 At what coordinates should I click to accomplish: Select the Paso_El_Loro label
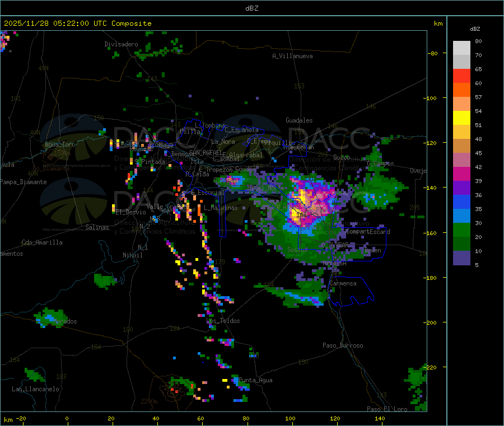pos(387,409)
